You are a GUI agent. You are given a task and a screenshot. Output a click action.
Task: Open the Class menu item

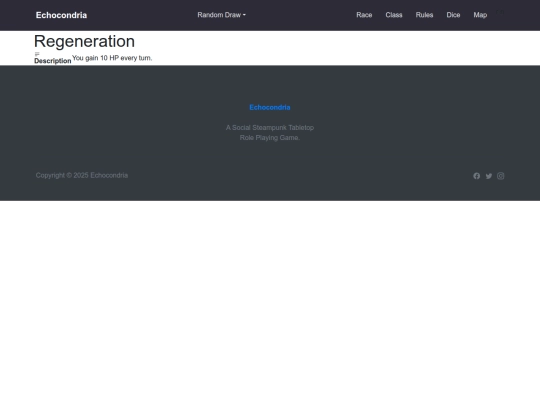394,15
